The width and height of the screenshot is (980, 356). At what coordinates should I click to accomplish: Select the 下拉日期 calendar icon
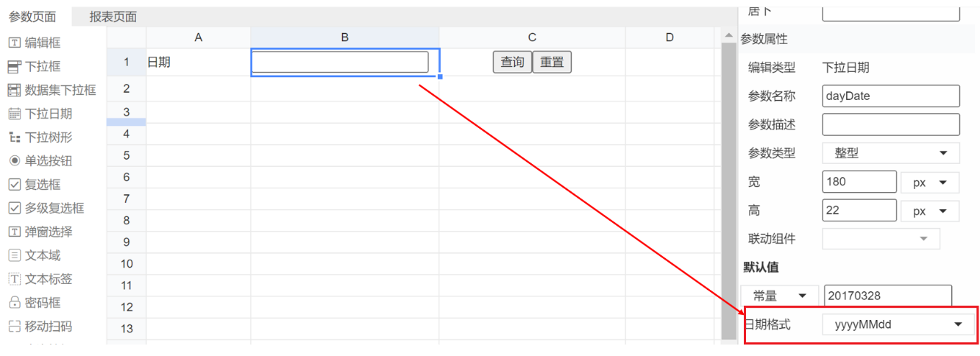click(x=14, y=114)
